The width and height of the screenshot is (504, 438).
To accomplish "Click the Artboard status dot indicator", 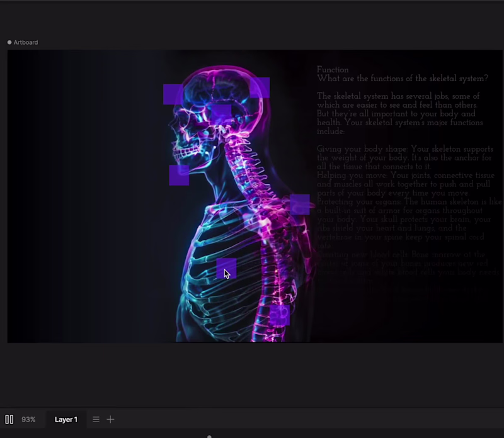I will pos(9,42).
